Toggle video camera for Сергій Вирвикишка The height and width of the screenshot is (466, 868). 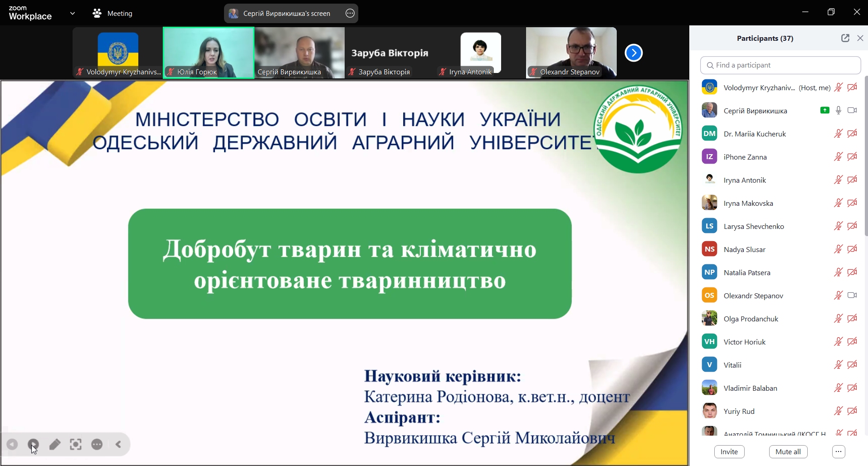point(853,111)
